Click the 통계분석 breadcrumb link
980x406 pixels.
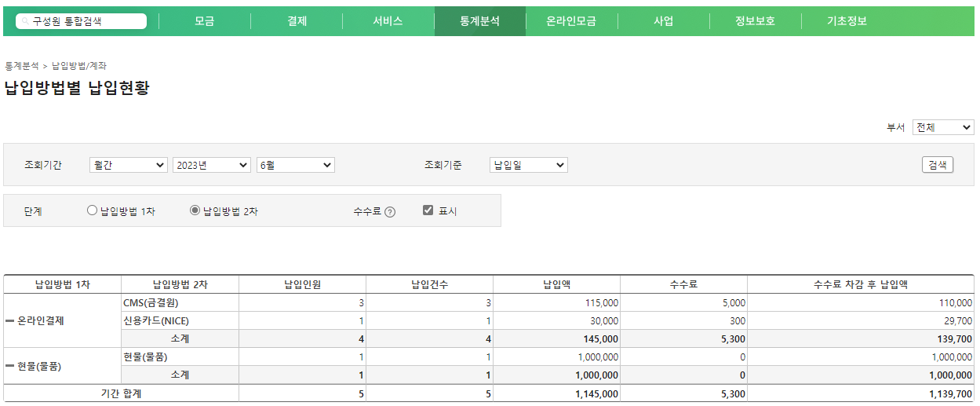22,66
